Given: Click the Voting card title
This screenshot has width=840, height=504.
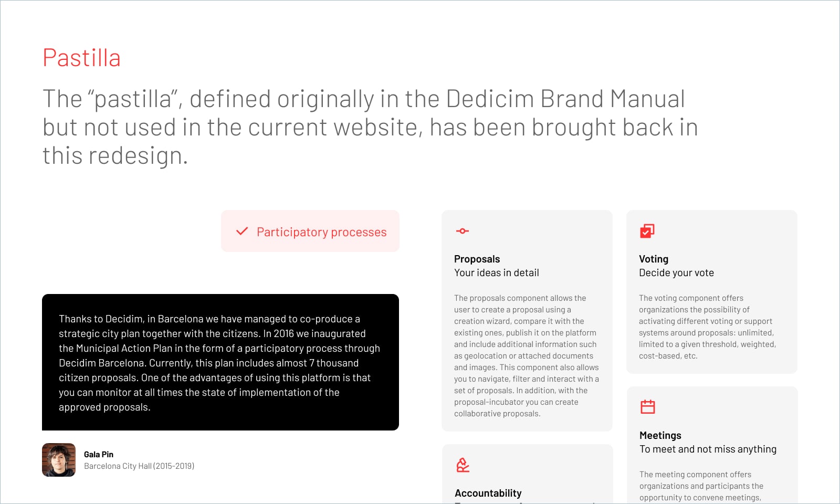Looking at the screenshot, I should 654,259.
